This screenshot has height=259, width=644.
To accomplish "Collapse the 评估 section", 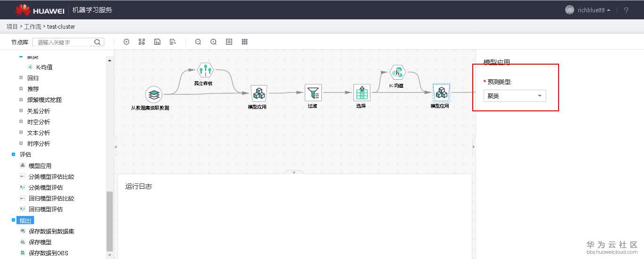I will [x=13, y=154].
